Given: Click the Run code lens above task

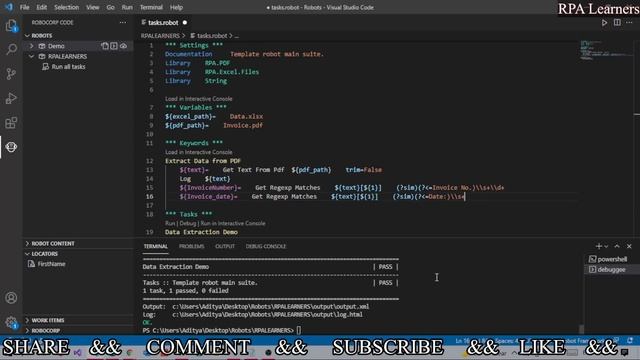Looking at the screenshot, I should (170, 223).
